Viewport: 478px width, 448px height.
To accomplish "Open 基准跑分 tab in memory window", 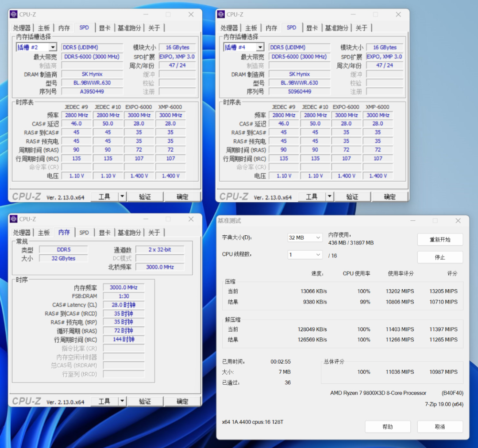I will [129, 233].
